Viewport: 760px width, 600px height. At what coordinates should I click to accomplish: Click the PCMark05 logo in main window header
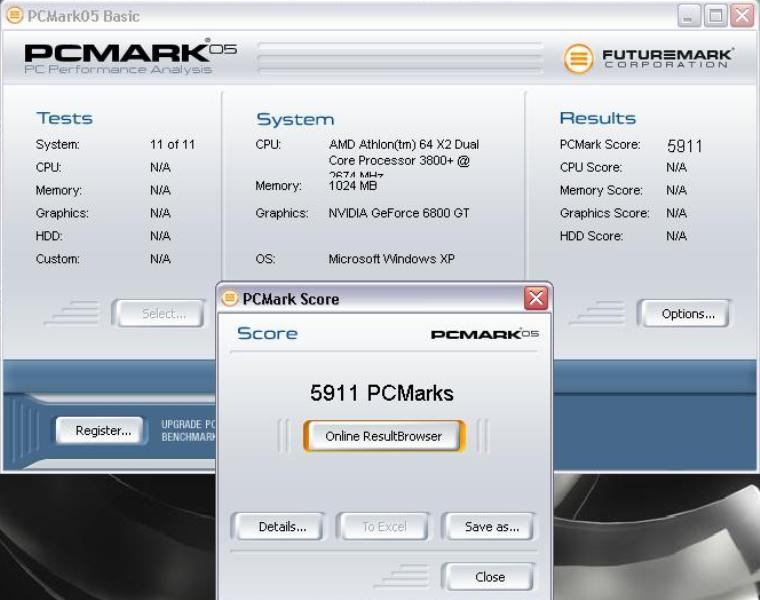click(130, 57)
